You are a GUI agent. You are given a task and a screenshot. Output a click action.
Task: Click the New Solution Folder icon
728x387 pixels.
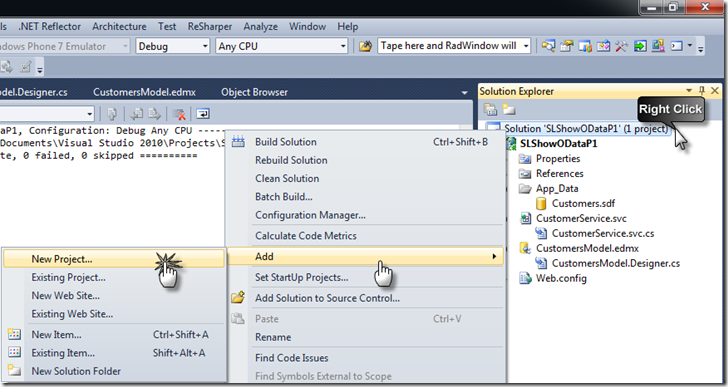(14, 371)
